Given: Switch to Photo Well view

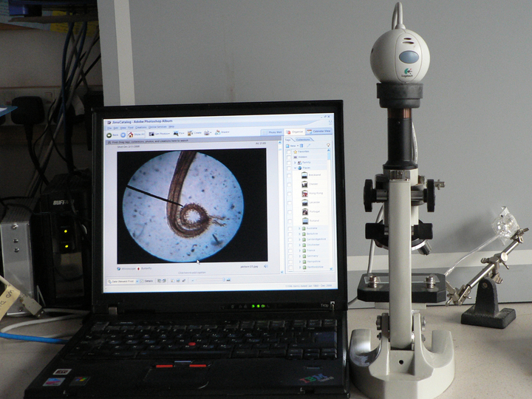Looking at the screenshot, I should (273, 132).
